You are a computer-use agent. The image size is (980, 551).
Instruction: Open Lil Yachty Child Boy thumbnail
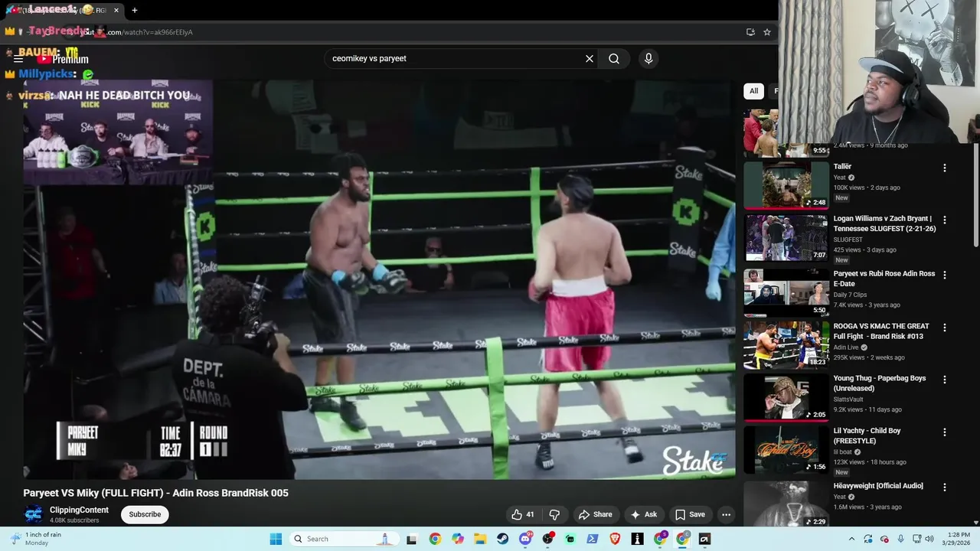click(786, 450)
